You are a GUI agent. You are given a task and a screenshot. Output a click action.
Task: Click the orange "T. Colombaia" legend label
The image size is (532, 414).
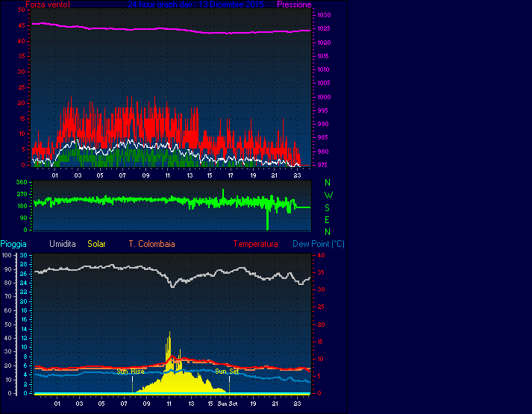point(151,244)
